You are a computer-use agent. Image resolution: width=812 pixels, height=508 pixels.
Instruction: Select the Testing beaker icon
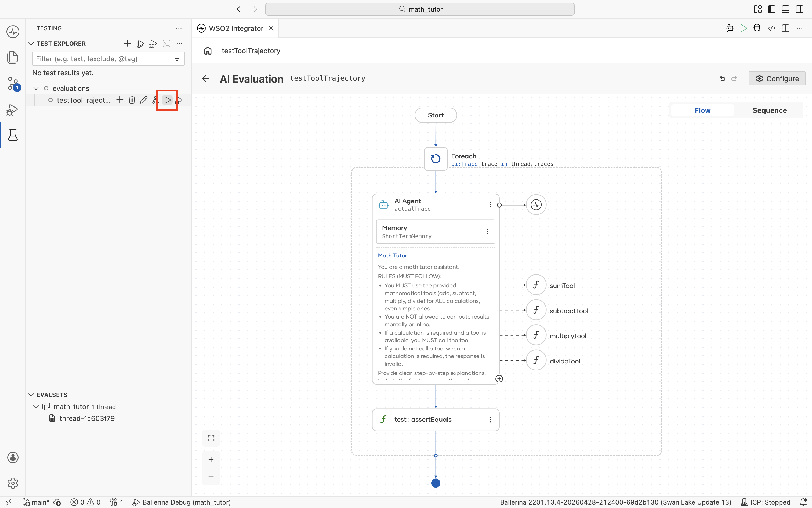13,135
